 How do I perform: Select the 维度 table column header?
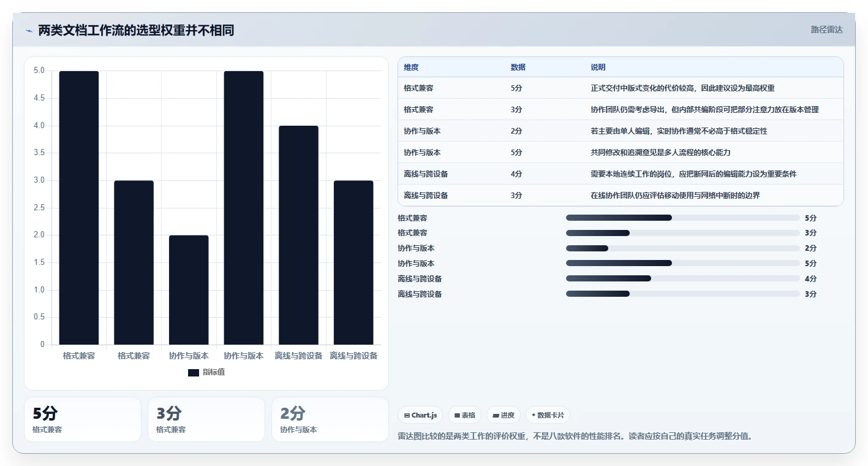click(x=412, y=67)
